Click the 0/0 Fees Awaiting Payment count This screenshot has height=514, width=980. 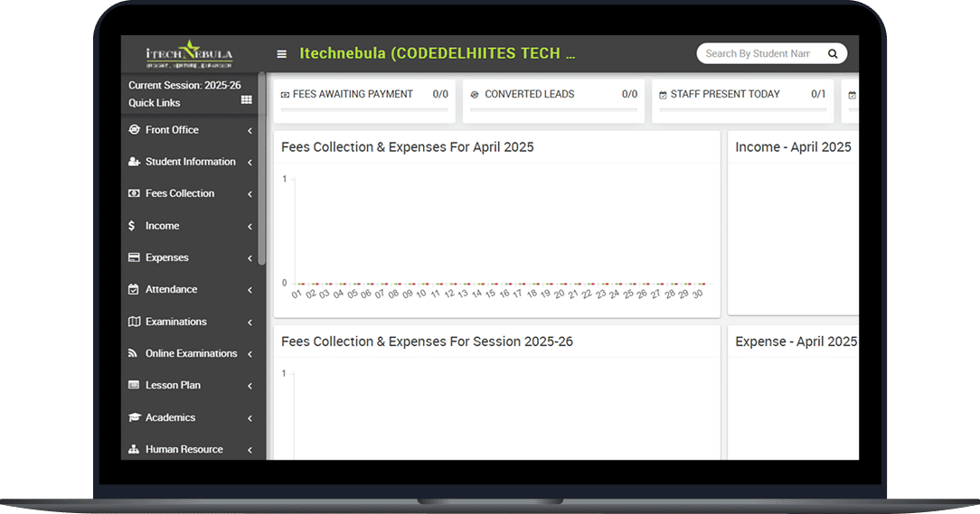pyautogui.click(x=440, y=94)
